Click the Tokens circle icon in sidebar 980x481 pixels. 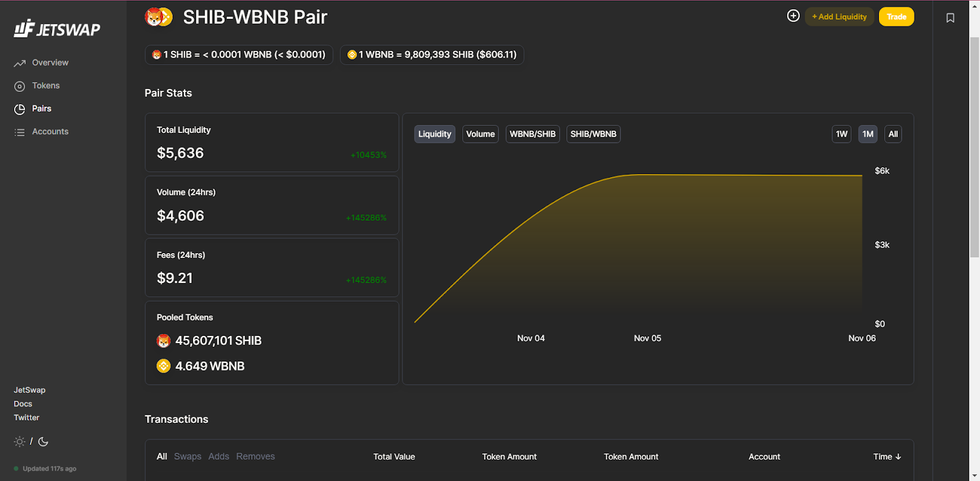coord(20,86)
